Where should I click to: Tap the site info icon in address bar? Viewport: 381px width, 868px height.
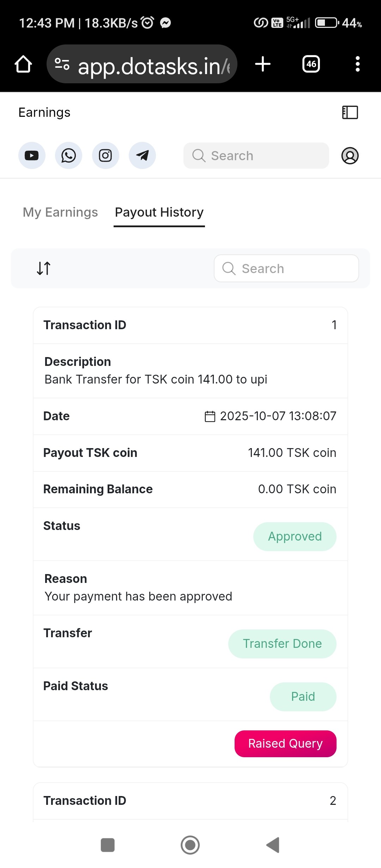[x=62, y=64]
